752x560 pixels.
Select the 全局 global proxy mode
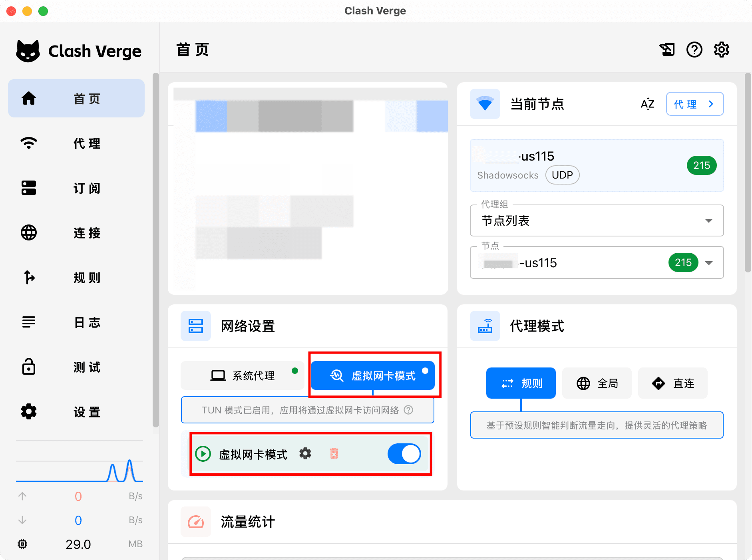tap(597, 383)
